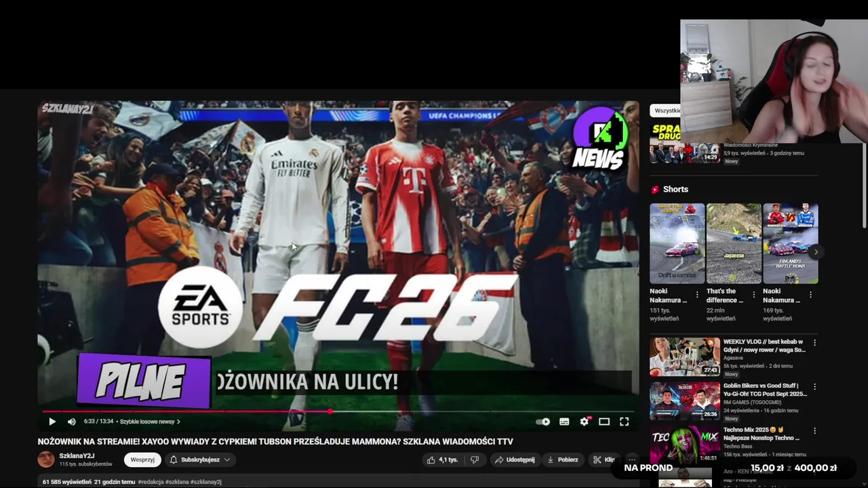868x488 pixels.
Task: Show next Shorts with the arrow button
Action: click(816, 251)
